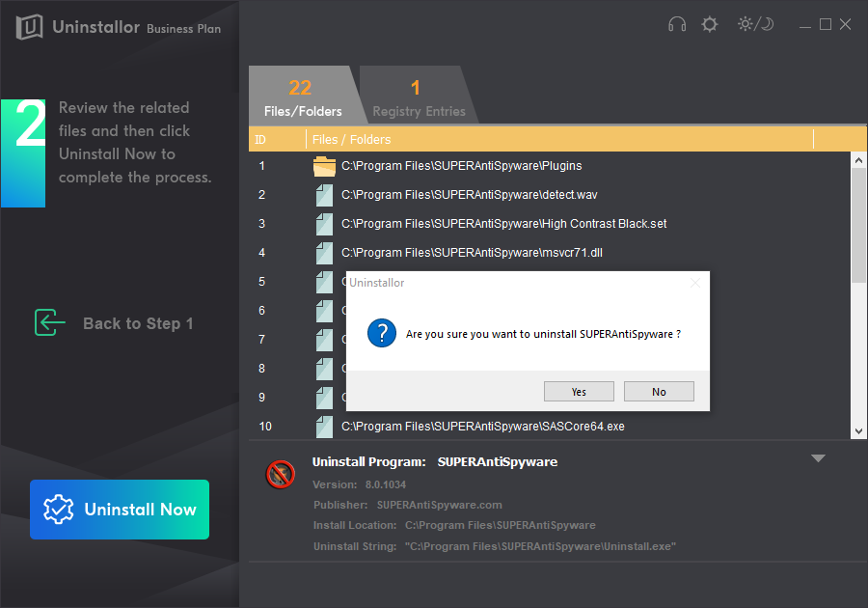Click the file icon in row 7

click(x=324, y=340)
